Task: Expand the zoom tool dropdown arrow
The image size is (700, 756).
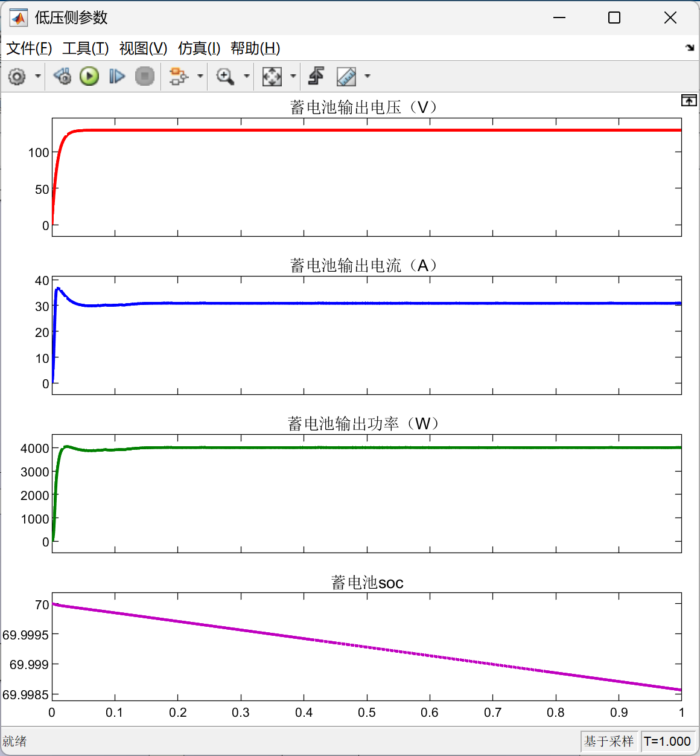Action: click(x=247, y=77)
